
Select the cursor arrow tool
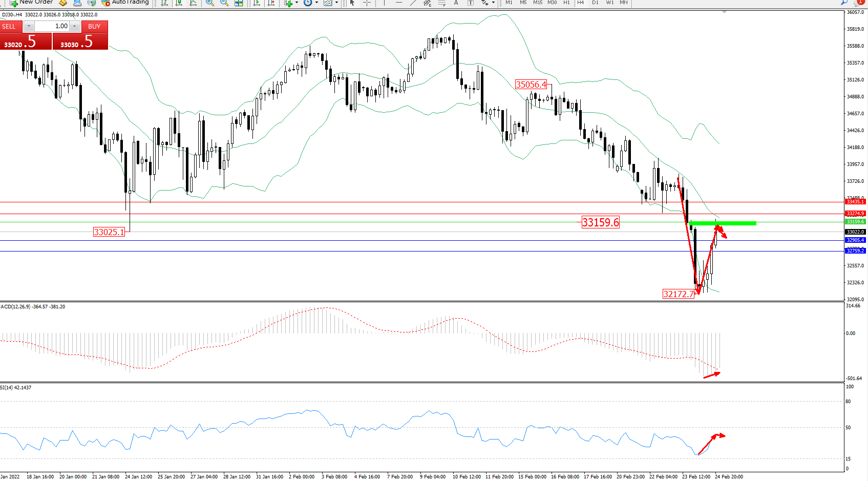[x=352, y=3]
